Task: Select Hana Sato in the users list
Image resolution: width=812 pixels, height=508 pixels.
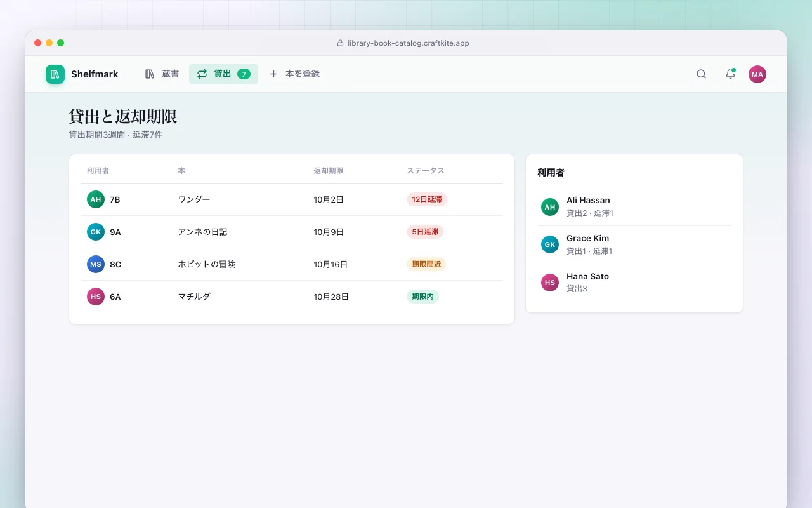Action: click(634, 283)
